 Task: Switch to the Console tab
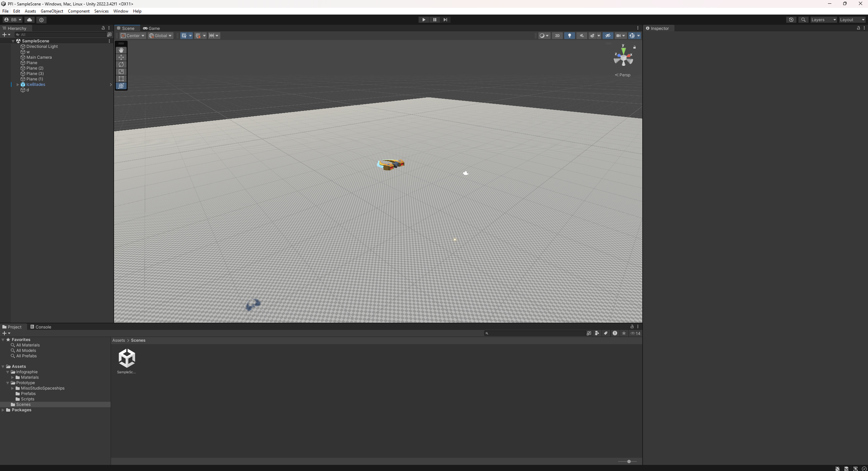tap(41, 327)
